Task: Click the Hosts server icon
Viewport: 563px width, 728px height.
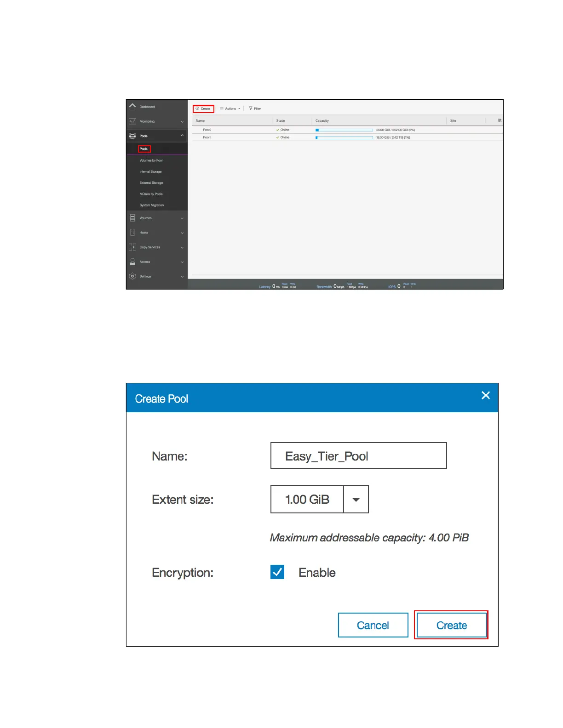Action: click(132, 233)
